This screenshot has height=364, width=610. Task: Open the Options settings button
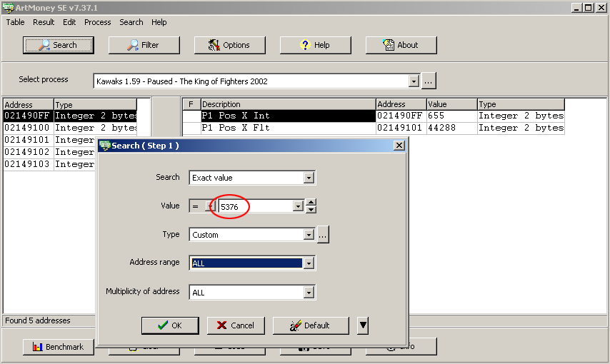(229, 45)
